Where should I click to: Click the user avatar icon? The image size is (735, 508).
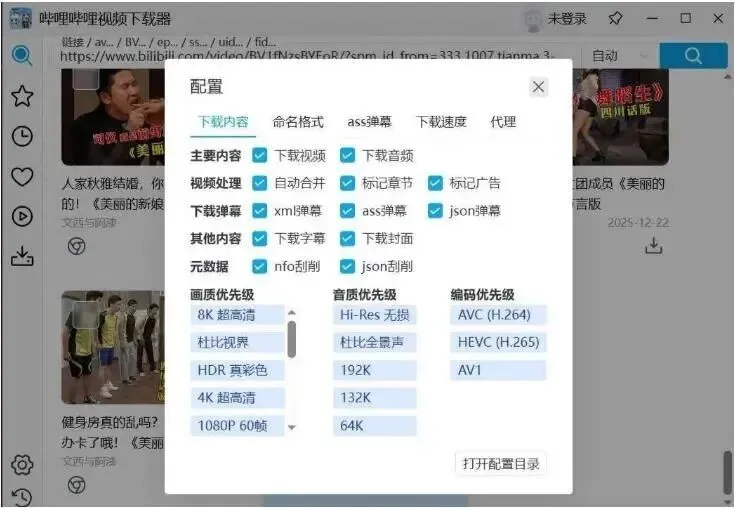(533, 20)
